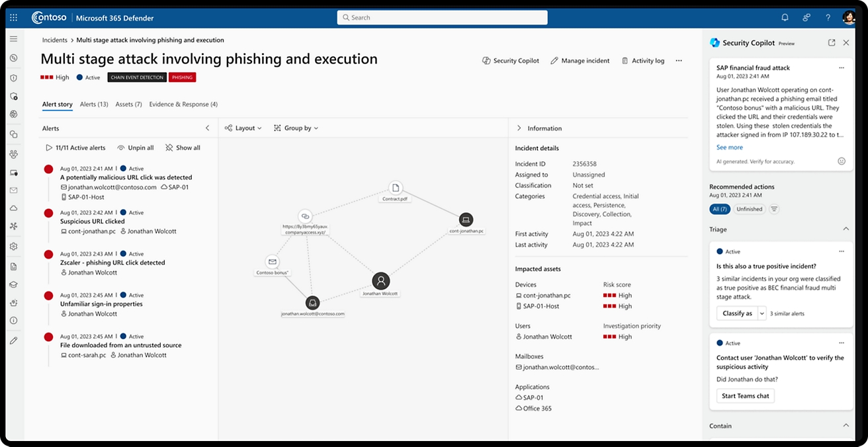
Task: Select the companyaccess.xyz URL node
Action: [305, 216]
